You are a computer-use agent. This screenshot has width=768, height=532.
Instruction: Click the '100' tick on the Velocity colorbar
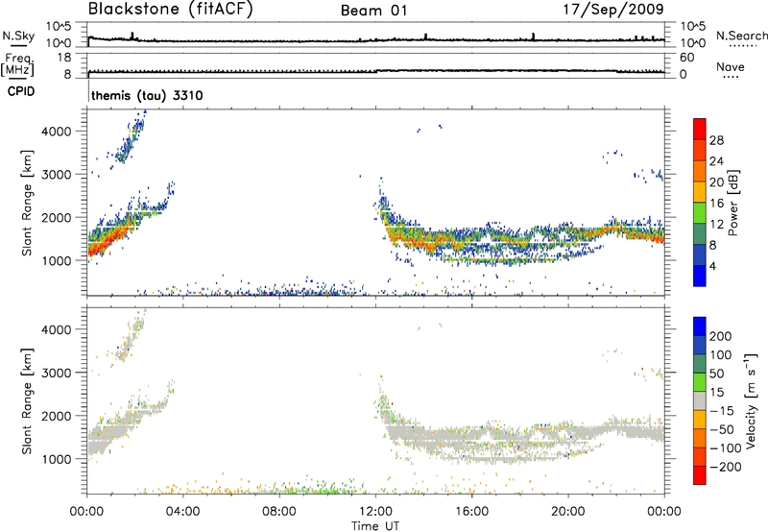pyautogui.click(x=721, y=355)
